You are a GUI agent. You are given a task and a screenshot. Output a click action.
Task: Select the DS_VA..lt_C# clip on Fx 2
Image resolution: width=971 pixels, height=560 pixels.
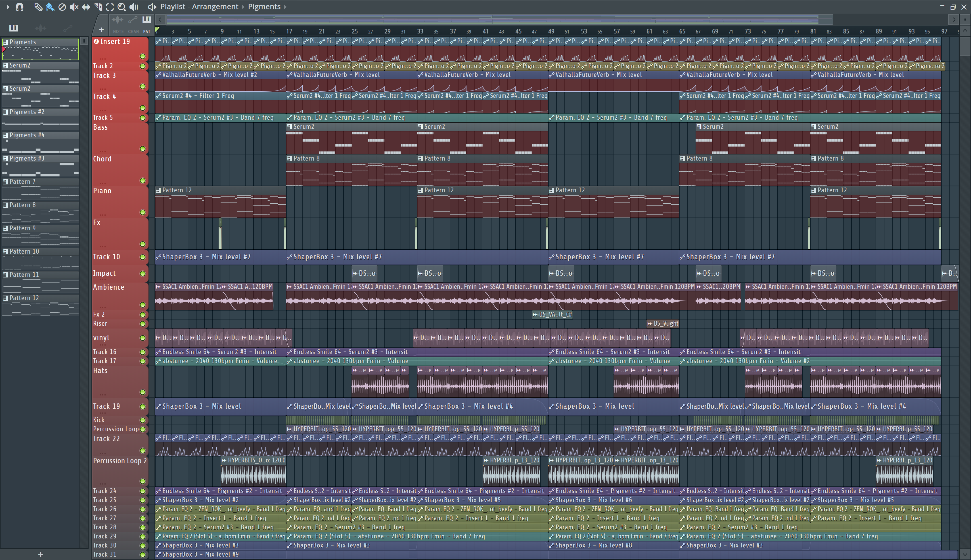point(552,315)
